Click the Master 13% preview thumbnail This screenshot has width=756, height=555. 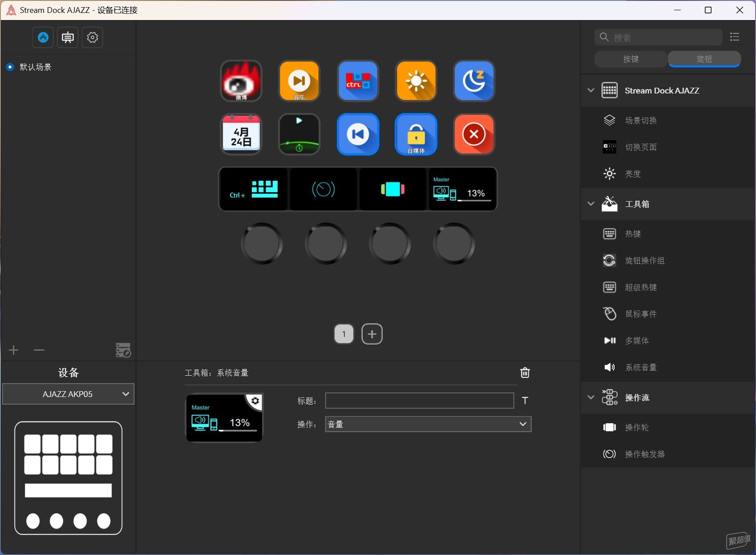tap(224, 417)
